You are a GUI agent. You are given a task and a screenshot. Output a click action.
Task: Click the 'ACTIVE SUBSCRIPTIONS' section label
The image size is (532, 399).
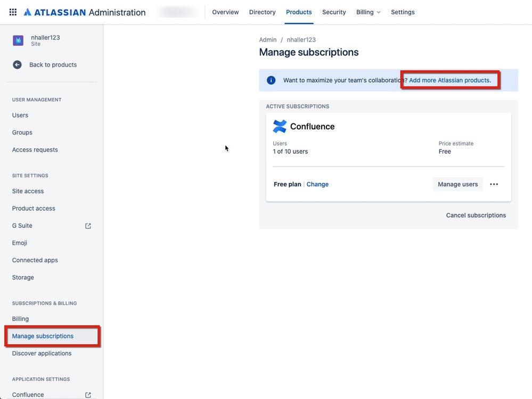[x=298, y=106]
